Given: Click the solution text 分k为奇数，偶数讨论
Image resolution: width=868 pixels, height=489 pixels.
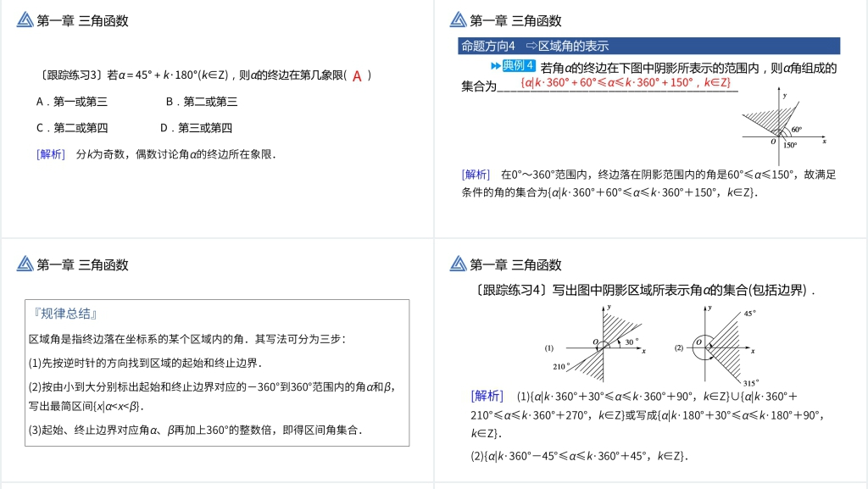Looking at the screenshot, I should pos(176,154).
